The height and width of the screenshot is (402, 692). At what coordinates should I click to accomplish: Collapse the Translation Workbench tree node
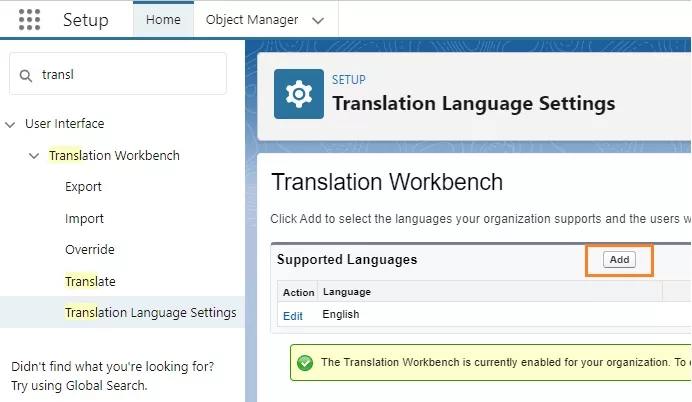(35, 156)
